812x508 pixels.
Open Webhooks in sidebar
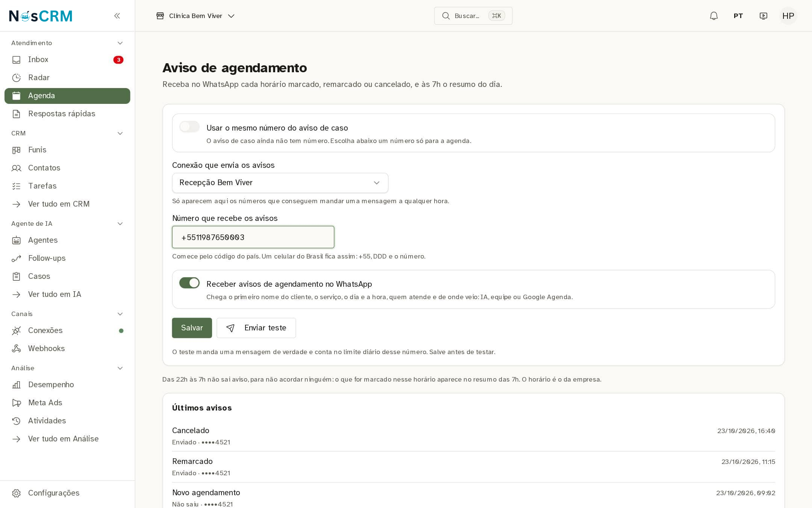click(x=67, y=348)
